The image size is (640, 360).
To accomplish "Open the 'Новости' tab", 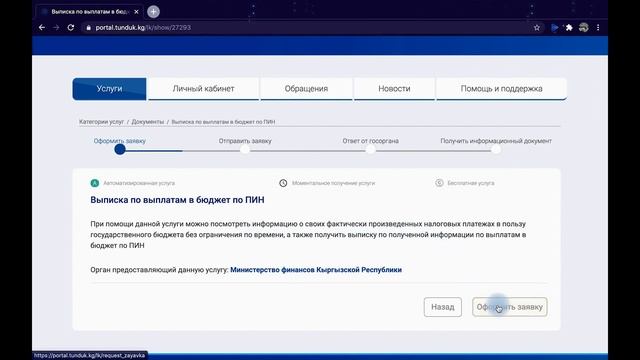I will point(394,89).
